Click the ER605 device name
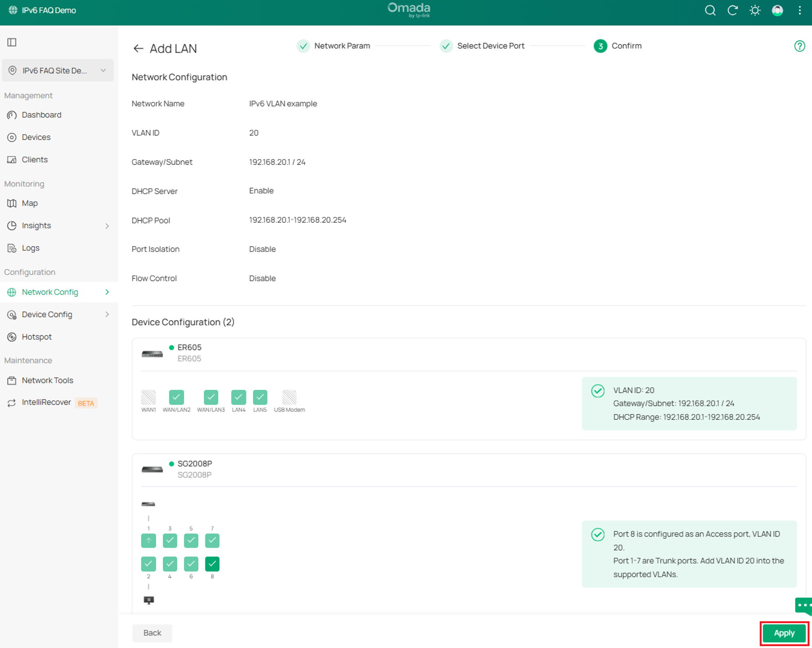The height and width of the screenshot is (648, 812). (189, 347)
